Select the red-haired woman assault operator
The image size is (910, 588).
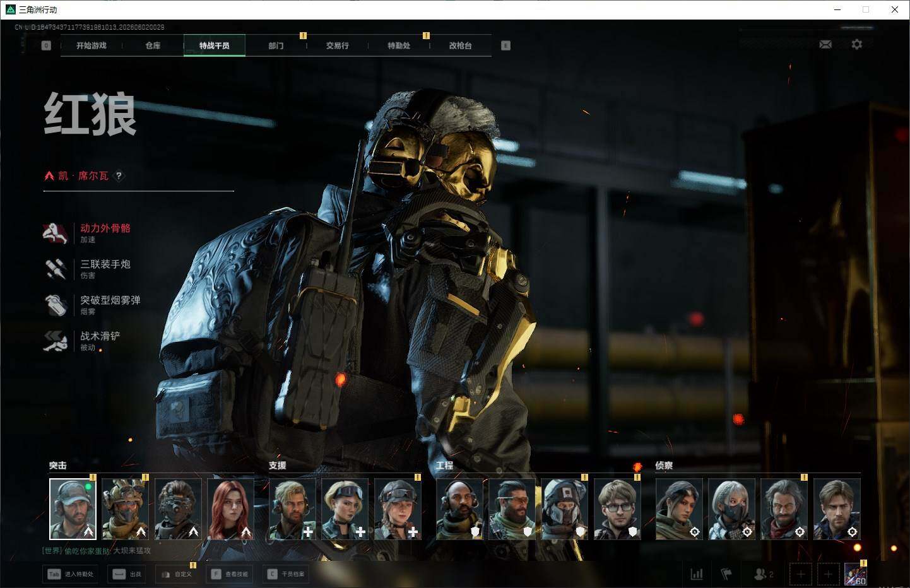pos(230,509)
